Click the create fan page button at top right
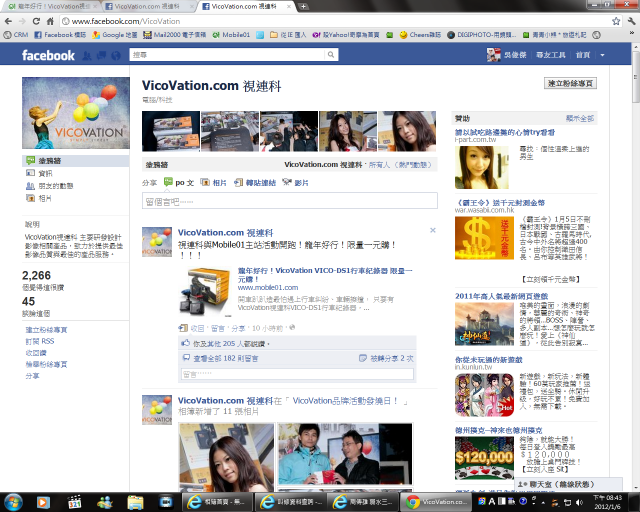Screen dimensions: 640x512 pyautogui.click(x=570, y=83)
